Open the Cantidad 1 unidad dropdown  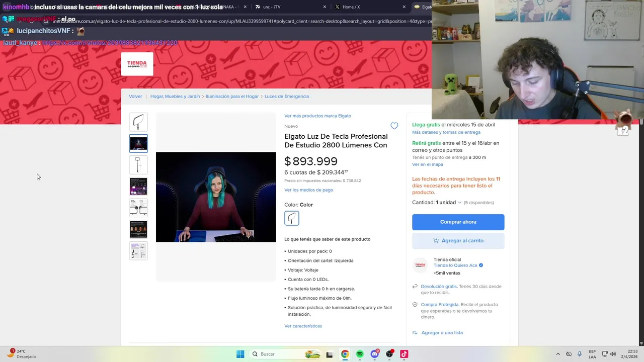pos(437,203)
